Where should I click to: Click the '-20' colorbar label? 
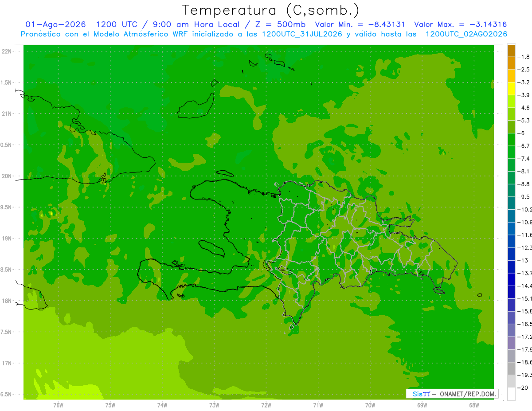523,388
